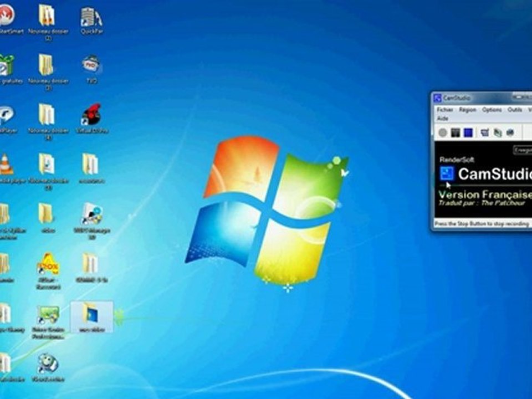Click the Toggle View icon in CamStudio toolbar
This screenshot has height=399, width=532.
tap(484, 132)
